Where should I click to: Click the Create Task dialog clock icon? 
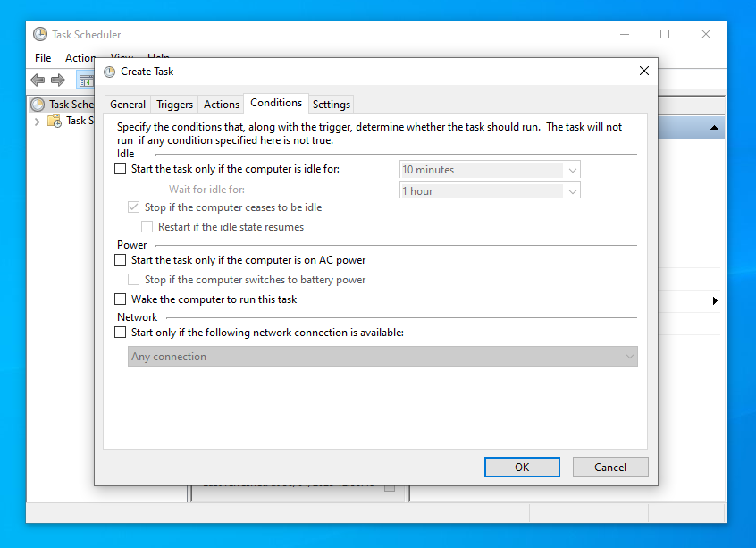pos(109,72)
